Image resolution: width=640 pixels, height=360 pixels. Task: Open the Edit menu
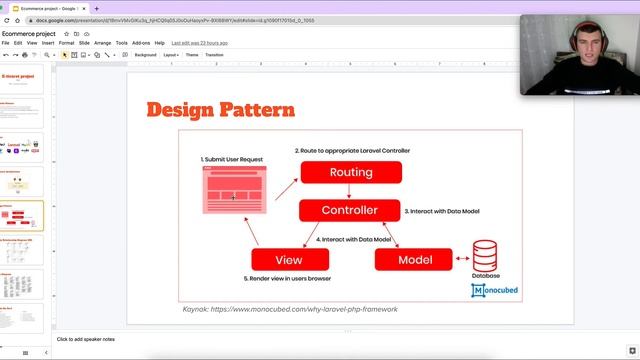[x=18, y=43]
